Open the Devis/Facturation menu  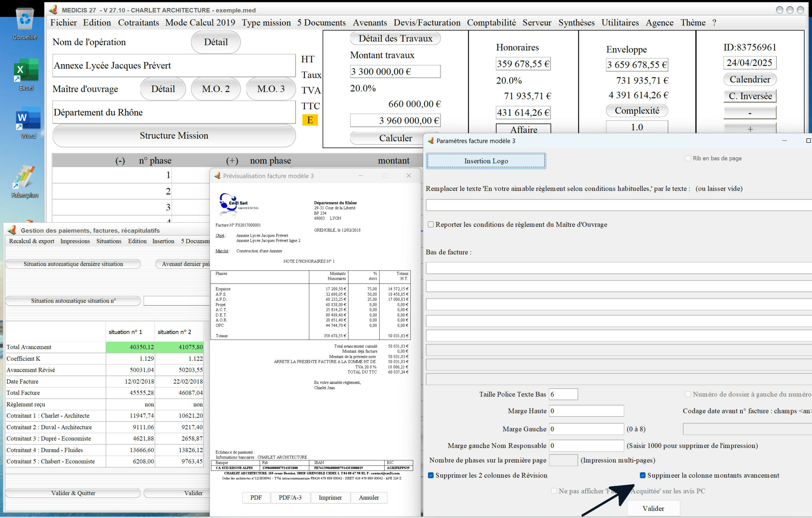click(x=427, y=23)
